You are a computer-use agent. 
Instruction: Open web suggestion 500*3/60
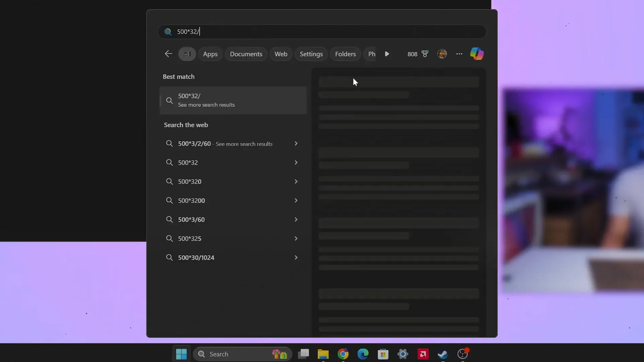(233, 220)
